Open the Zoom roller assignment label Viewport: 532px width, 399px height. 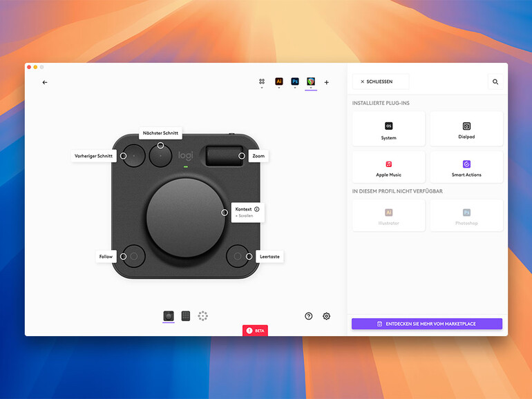click(258, 156)
